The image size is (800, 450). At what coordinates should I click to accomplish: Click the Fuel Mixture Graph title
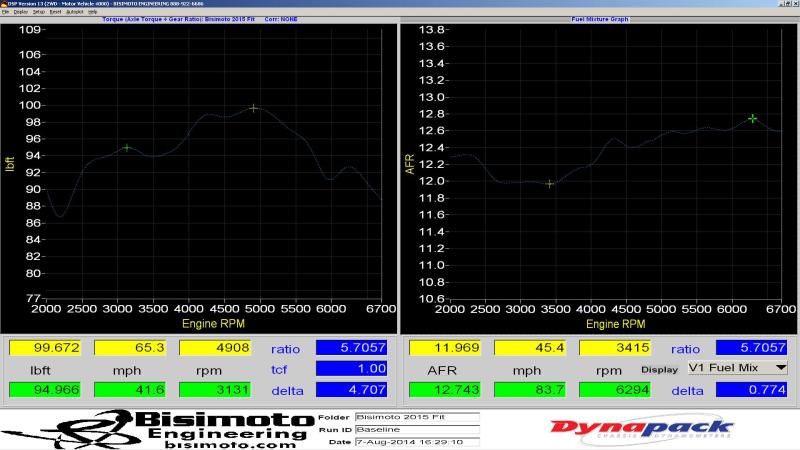(x=600, y=19)
